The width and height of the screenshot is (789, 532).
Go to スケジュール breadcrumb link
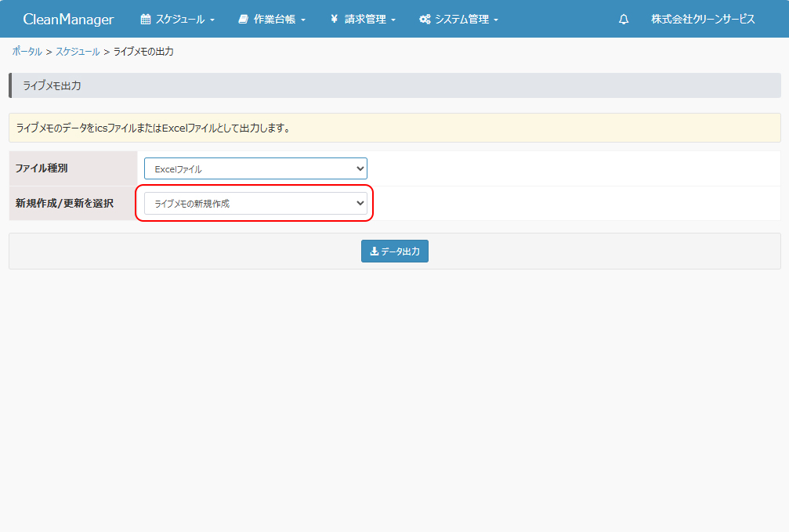coord(78,52)
